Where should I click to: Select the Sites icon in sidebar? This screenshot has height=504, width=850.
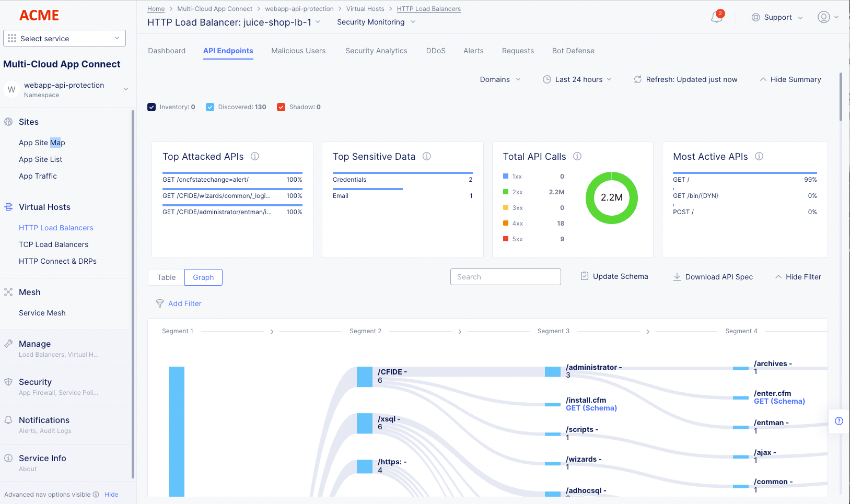coord(8,122)
